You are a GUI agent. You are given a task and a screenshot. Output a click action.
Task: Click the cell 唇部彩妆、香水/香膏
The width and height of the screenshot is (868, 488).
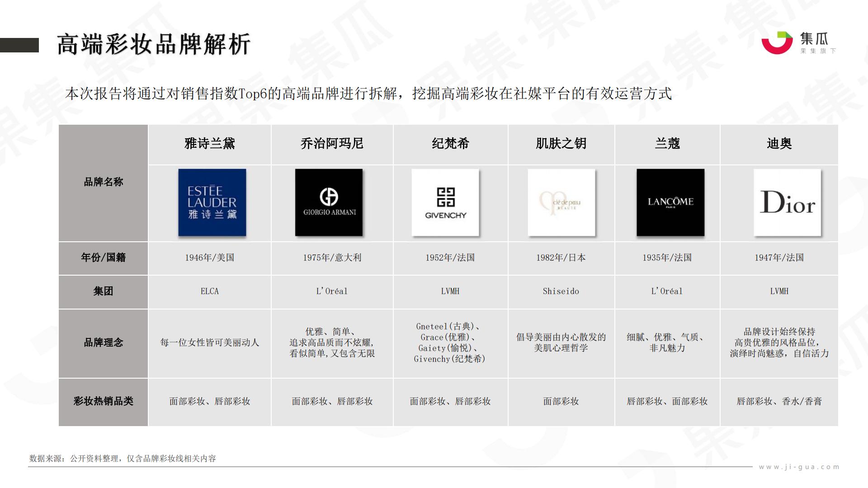point(779,401)
